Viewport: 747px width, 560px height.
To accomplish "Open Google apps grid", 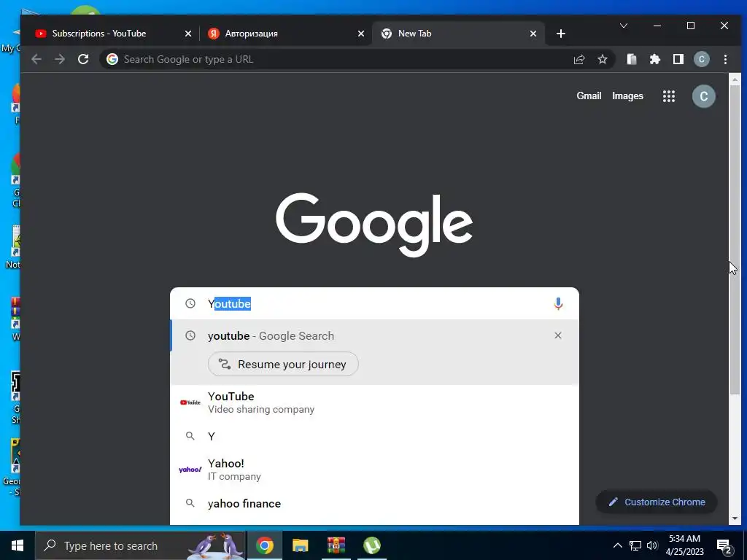I will click(669, 96).
